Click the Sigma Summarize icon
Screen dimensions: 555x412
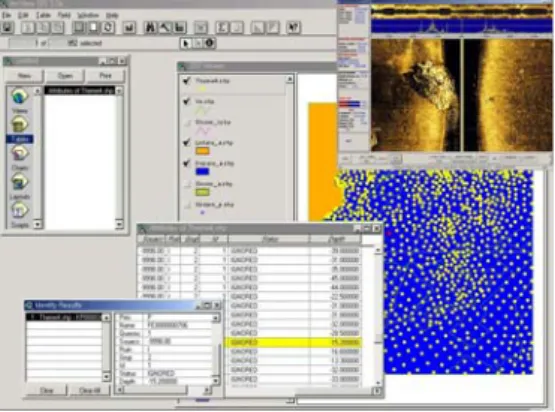point(222,27)
